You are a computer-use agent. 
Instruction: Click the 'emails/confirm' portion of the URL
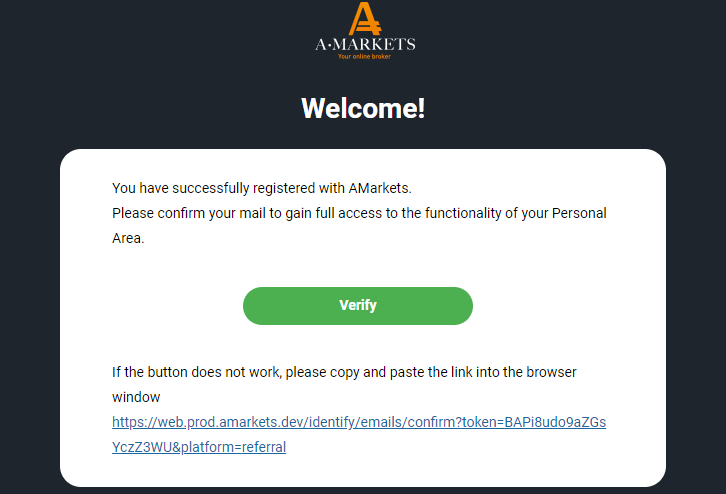pyautogui.click(x=408, y=422)
